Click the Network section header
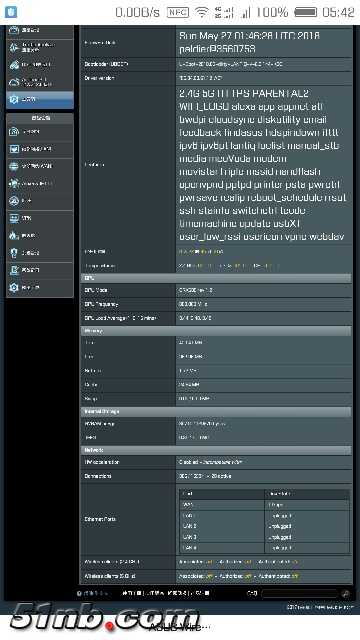The height and width of the screenshot is (640, 360). (216, 450)
